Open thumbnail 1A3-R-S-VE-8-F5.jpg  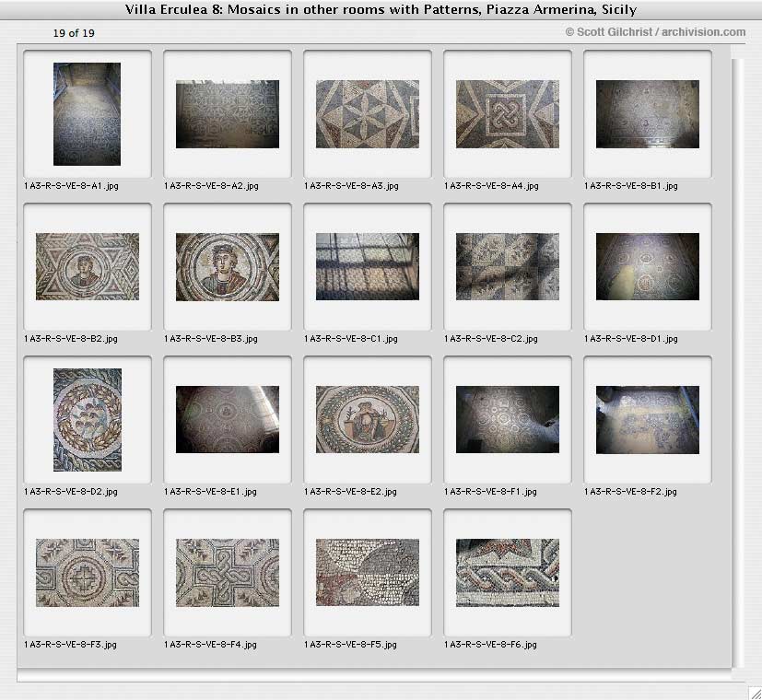[x=368, y=572]
